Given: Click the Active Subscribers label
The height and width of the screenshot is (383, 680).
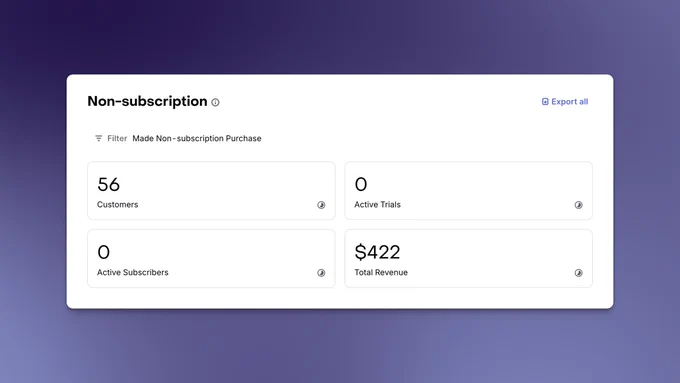Looking at the screenshot, I should click(132, 272).
